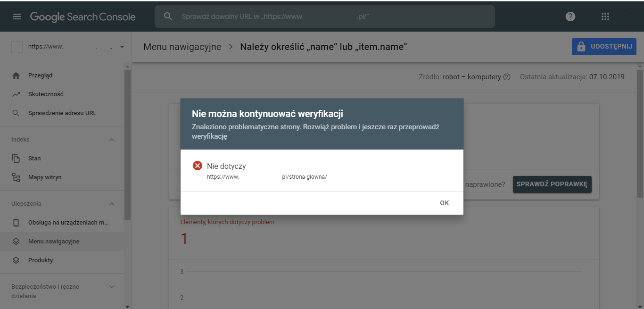
Task: Click the red error icon in dialog
Action: tap(198, 166)
